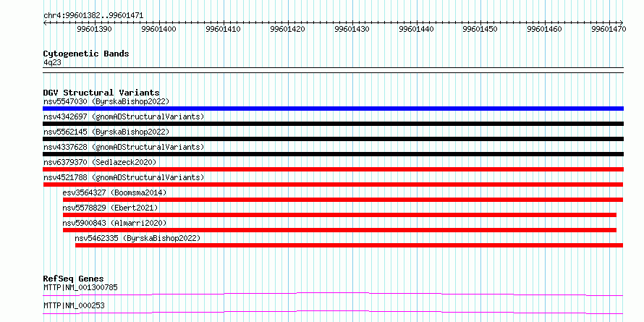Open variant label nsv6379370 (Sedlazeck2020)
This screenshot has height=322, width=644.
pyautogui.click(x=100, y=162)
